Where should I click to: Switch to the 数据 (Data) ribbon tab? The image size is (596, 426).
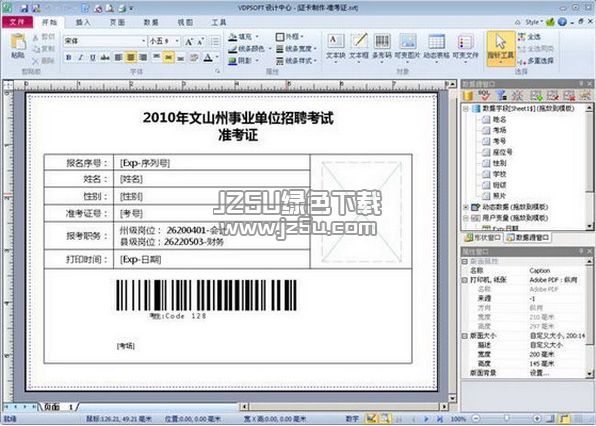pos(151,22)
